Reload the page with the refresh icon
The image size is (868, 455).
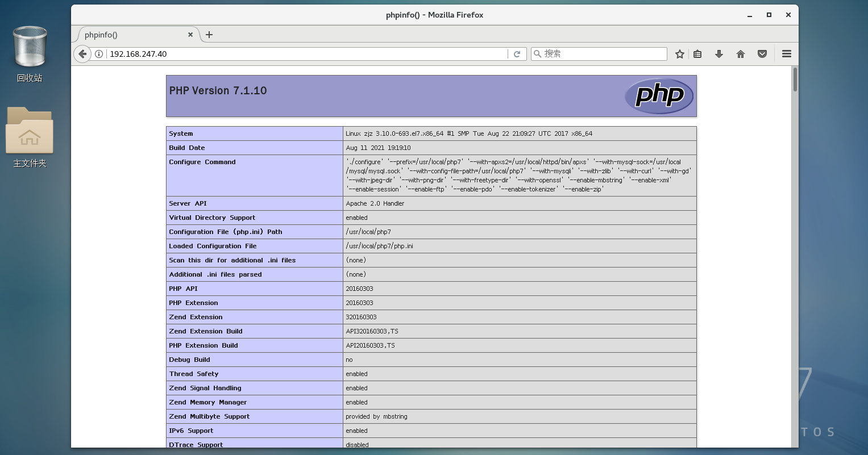point(517,54)
